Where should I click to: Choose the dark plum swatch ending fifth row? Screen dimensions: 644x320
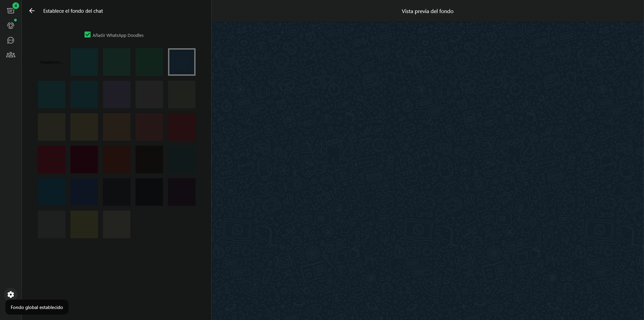(x=182, y=192)
